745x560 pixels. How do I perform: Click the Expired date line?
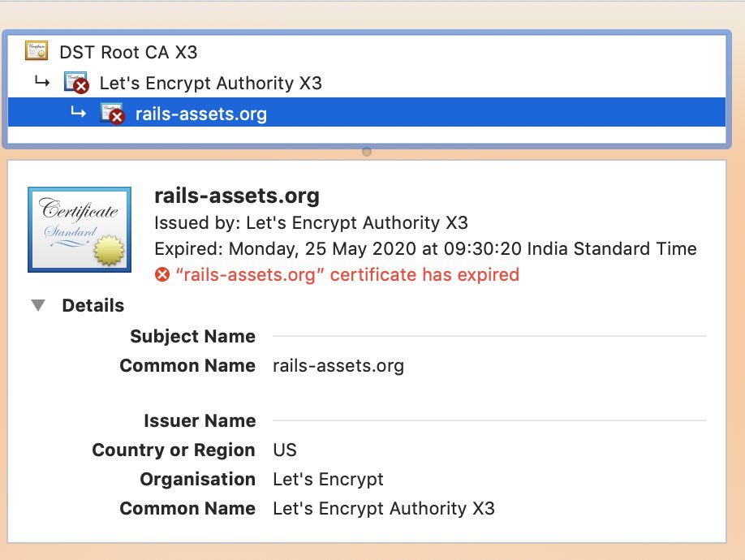(425, 249)
